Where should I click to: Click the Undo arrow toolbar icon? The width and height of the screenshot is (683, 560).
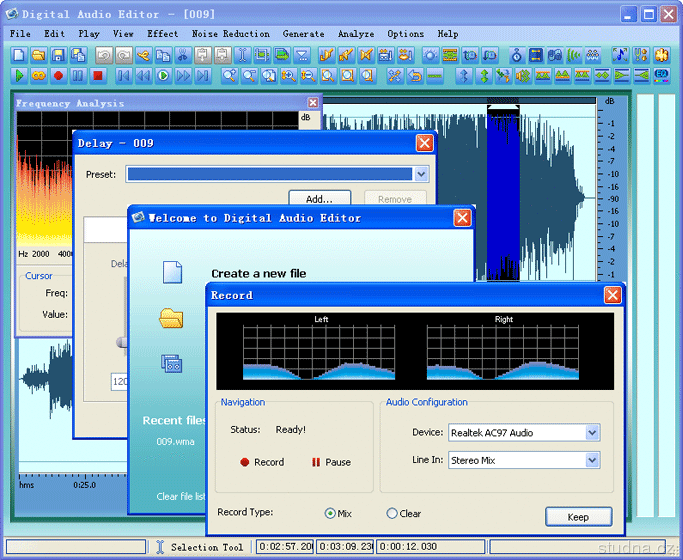103,55
